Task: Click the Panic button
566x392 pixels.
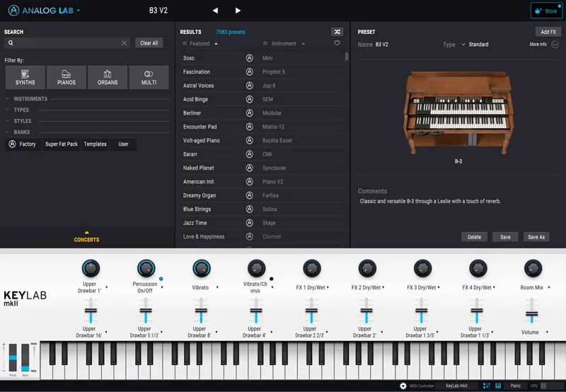Action: point(516,386)
